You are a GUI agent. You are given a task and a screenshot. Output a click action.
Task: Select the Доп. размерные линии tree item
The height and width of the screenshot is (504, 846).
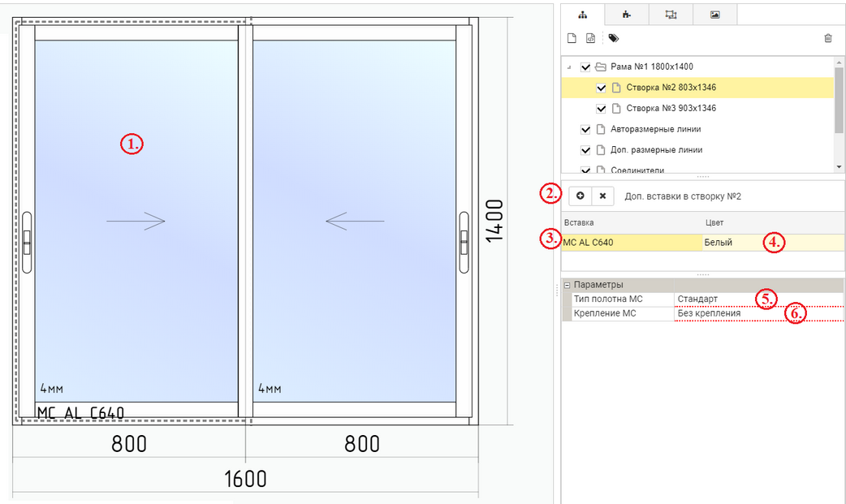click(657, 150)
